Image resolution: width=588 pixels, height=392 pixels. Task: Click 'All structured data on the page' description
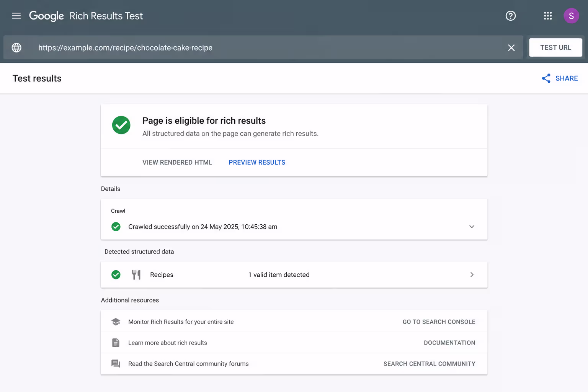tap(230, 134)
